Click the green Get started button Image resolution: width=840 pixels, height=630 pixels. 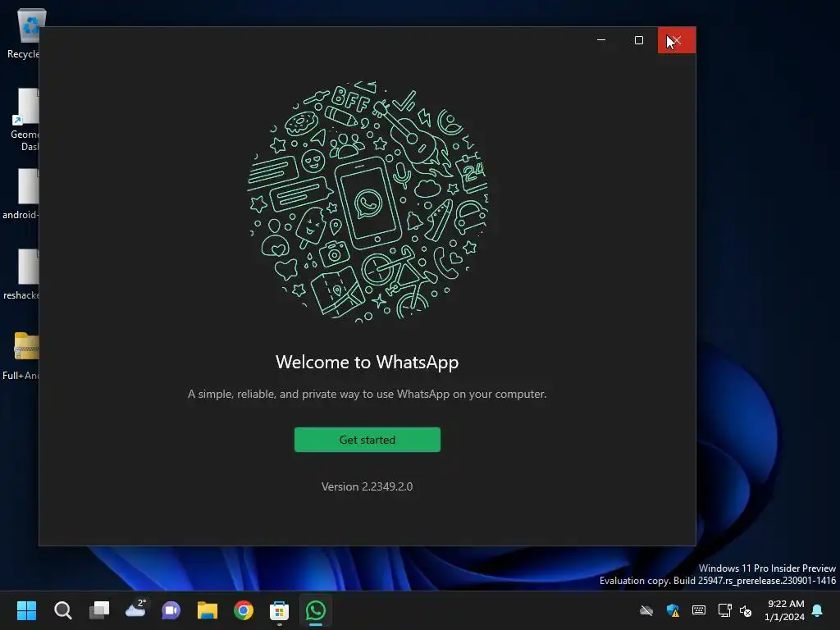pyautogui.click(x=367, y=440)
